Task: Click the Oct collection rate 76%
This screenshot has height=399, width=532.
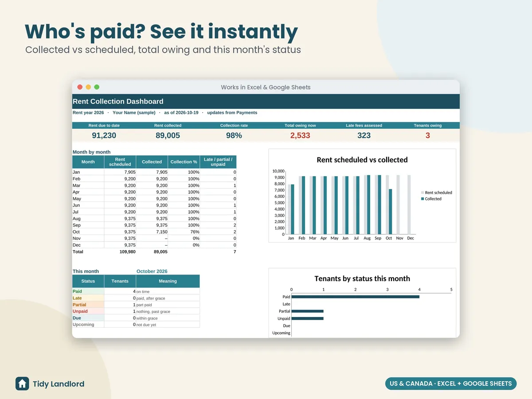Action: click(x=195, y=232)
